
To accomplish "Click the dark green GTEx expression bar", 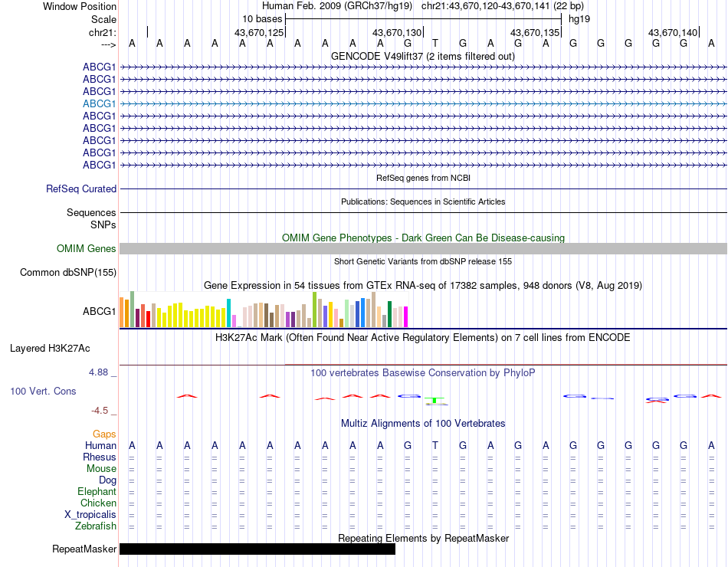I will (x=389, y=314).
